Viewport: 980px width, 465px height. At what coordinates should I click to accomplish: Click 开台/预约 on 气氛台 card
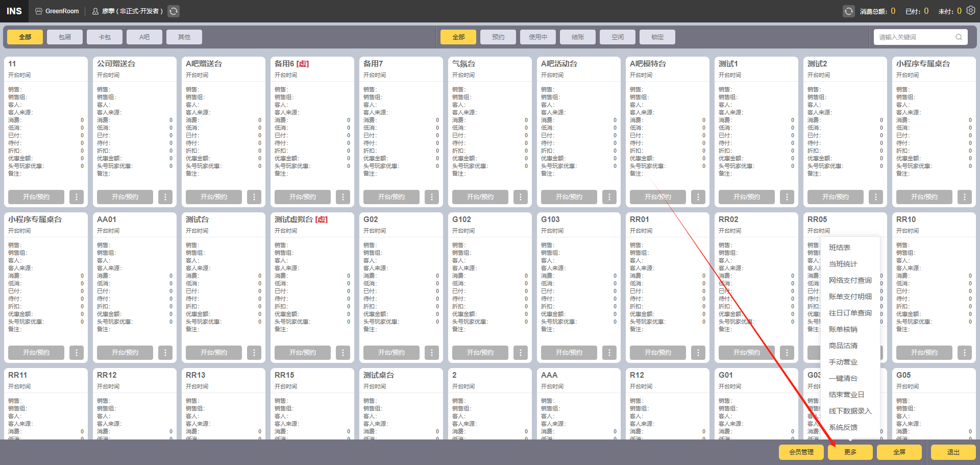coord(480,197)
